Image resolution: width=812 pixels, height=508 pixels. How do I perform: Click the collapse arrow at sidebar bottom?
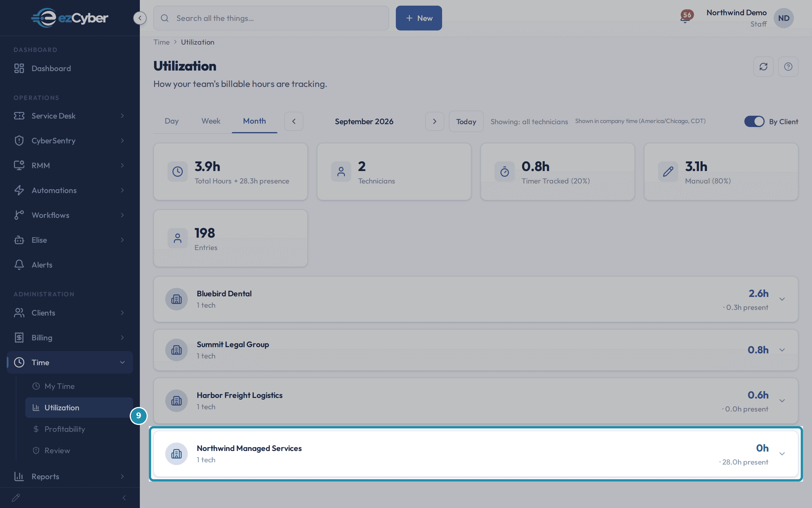pyautogui.click(x=124, y=498)
